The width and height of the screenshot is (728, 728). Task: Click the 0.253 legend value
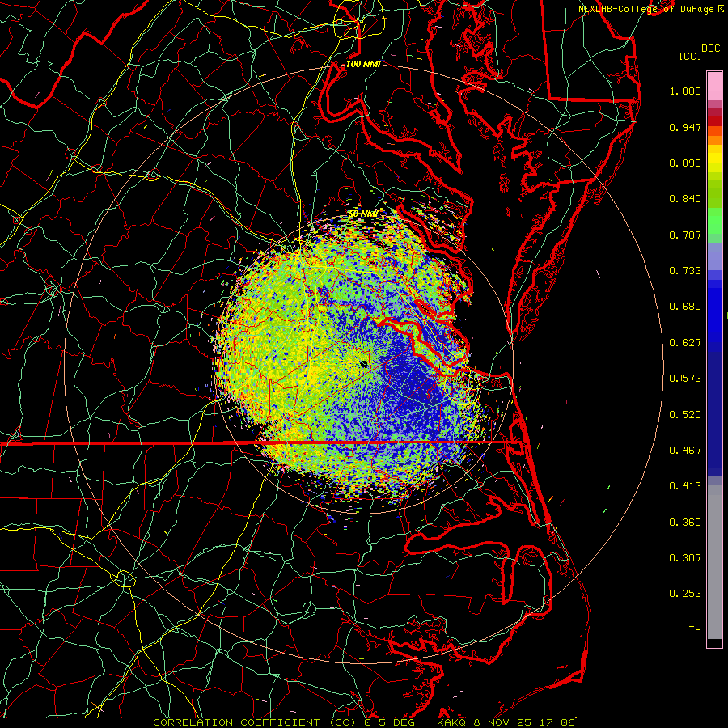685,594
